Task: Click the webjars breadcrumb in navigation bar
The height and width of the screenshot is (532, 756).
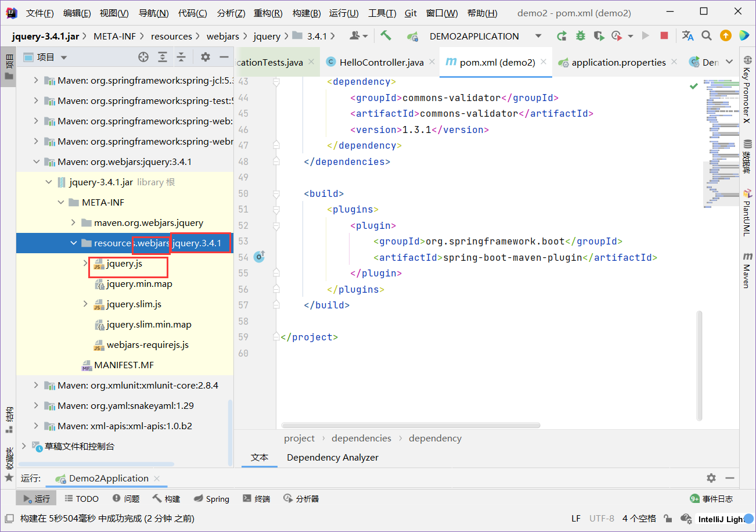Action: (223, 36)
